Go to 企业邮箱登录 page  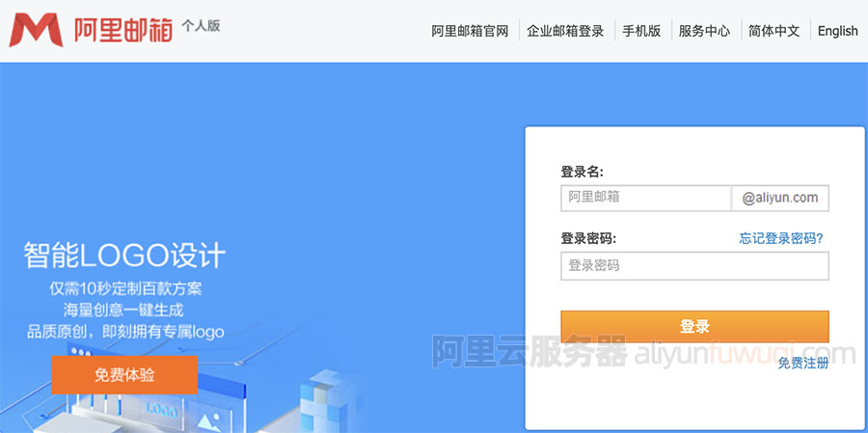click(x=565, y=31)
